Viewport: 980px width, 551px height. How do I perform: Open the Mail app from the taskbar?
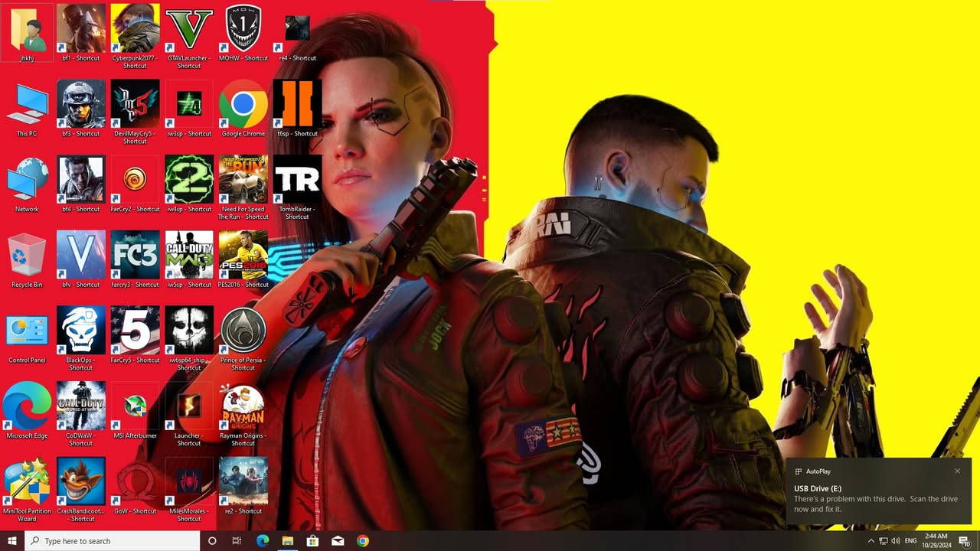click(338, 541)
